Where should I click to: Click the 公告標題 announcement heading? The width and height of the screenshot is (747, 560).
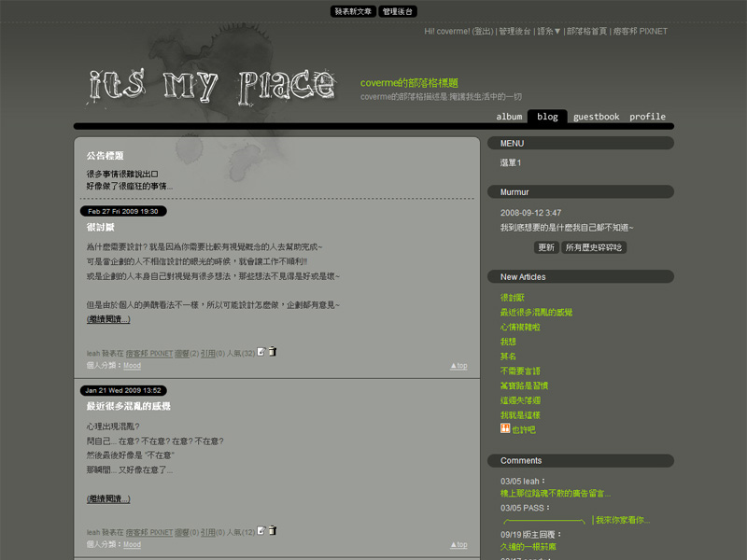(x=105, y=156)
